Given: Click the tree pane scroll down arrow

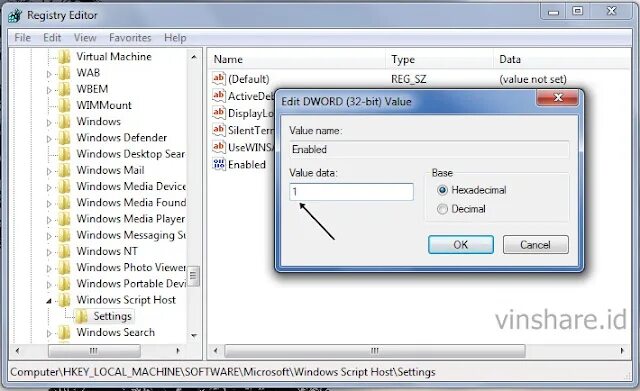Looking at the screenshot, I should click(x=194, y=336).
